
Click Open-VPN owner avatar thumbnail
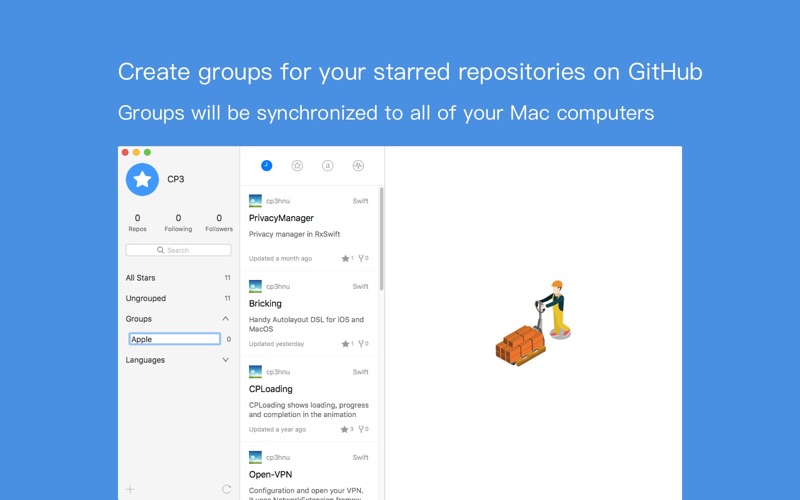tap(255, 457)
